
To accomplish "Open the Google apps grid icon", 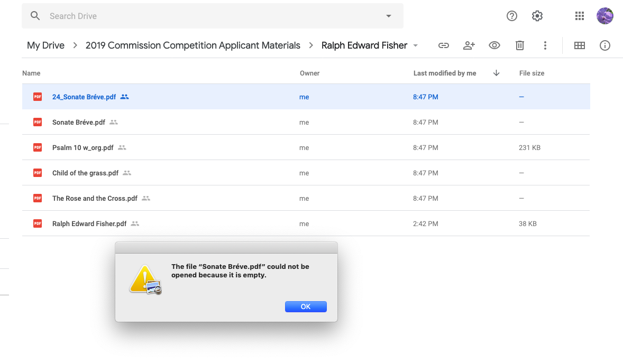I will (x=579, y=16).
